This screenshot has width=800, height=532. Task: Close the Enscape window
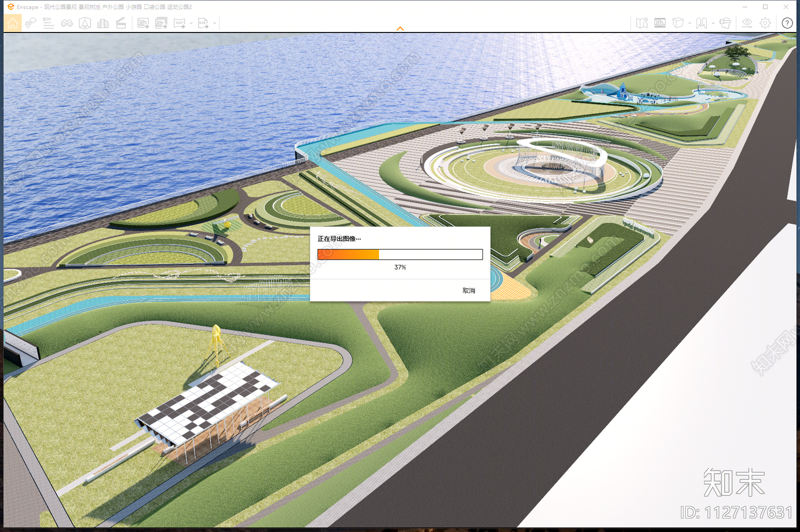click(786, 7)
